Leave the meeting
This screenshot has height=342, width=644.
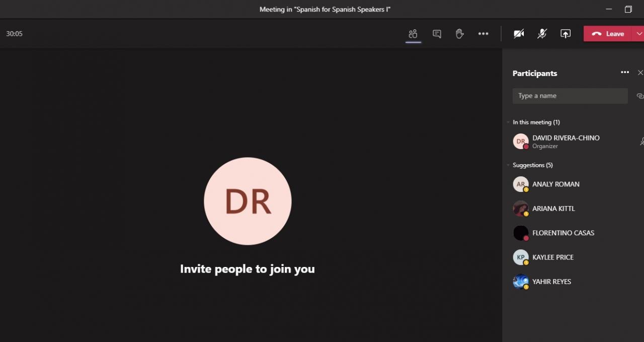[x=609, y=34]
